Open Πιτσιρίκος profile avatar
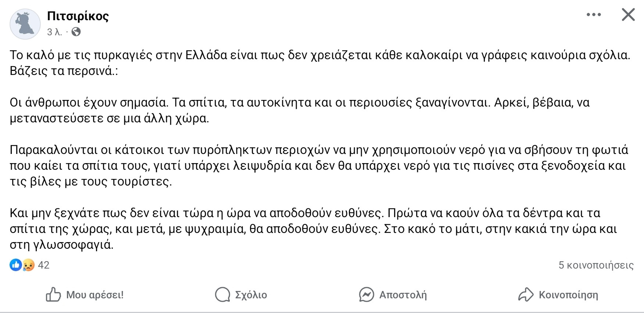644x313 pixels. (25, 24)
